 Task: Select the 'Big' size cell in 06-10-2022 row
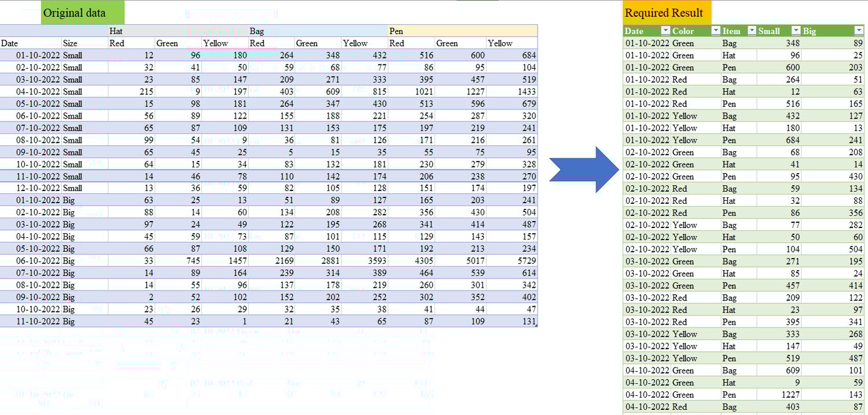pos(84,260)
